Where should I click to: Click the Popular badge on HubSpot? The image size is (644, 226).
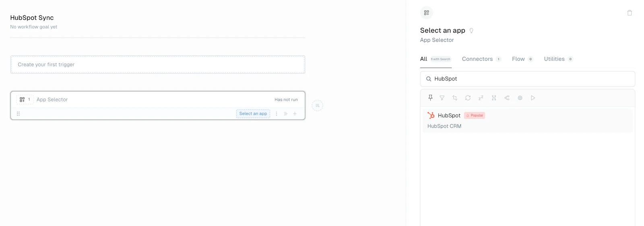tap(475, 115)
